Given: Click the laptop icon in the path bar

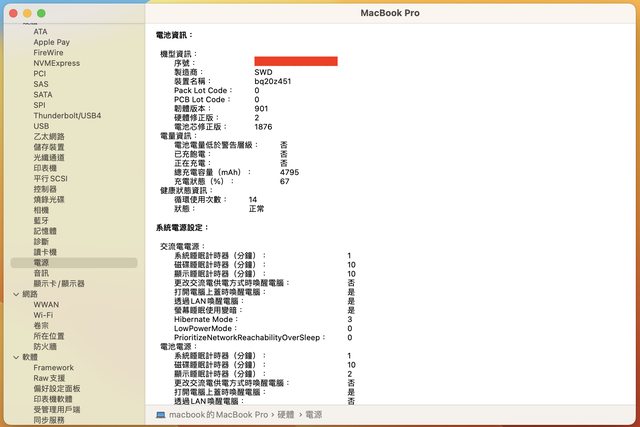Looking at the screenshot, I should click(161, 414).
